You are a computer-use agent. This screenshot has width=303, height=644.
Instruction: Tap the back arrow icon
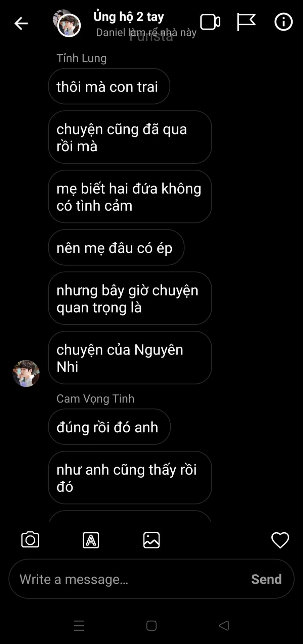tap(21, 23)
